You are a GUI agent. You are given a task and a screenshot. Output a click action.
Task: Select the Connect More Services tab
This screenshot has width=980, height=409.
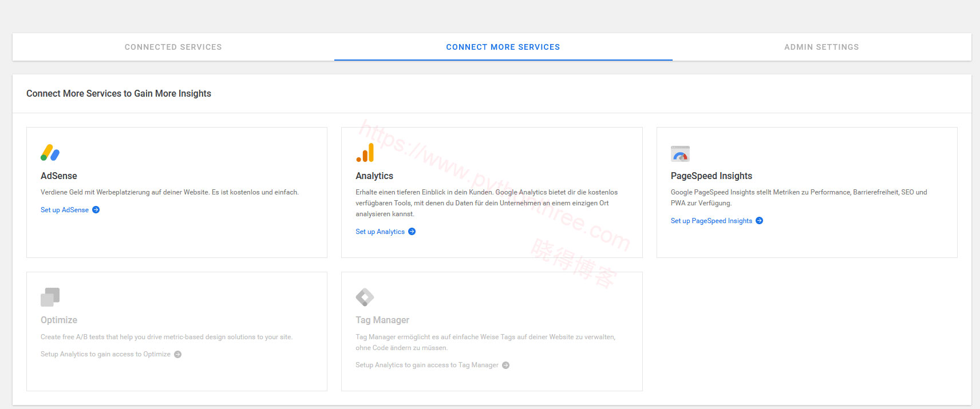[503, 47]
